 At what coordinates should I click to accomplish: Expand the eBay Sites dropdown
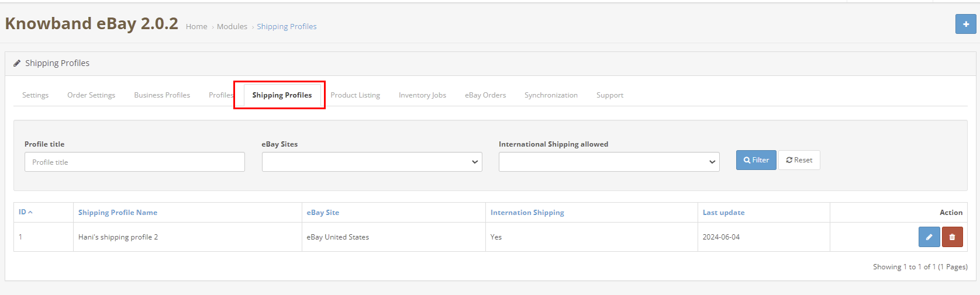coord(372,162)
